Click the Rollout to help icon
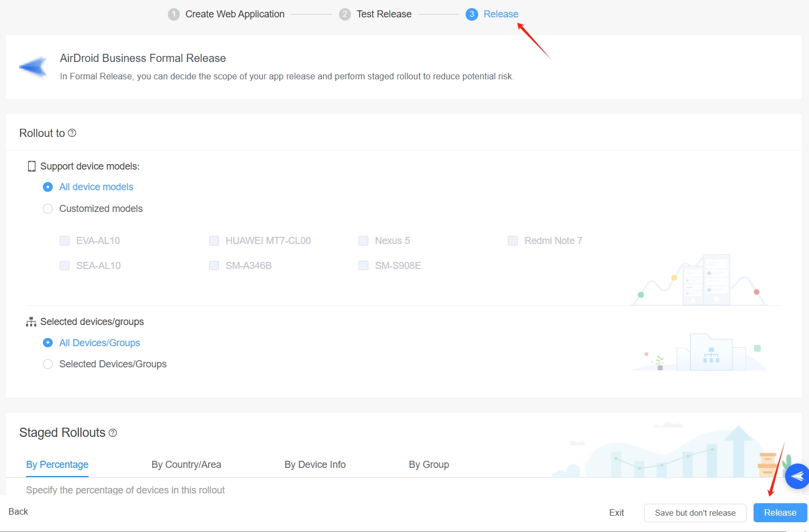Viewport: 809px width, 532px height. (72, 133)
